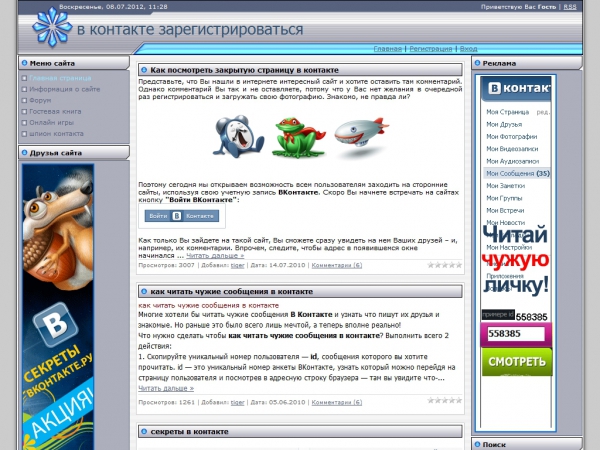Click bullet icon next to 'Как посмотреть закрытую страницу'
This screenshot has width=600, height=450.
click(x=144, y=70)
